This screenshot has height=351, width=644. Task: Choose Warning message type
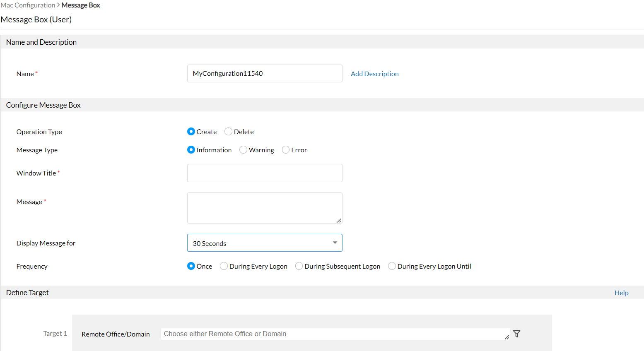pos(243,150)
